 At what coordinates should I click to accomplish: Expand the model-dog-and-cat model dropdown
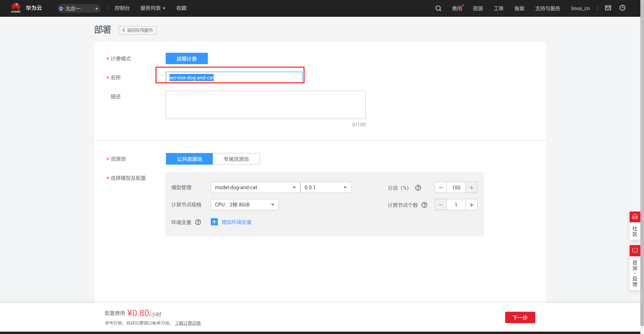coord(255,187)
